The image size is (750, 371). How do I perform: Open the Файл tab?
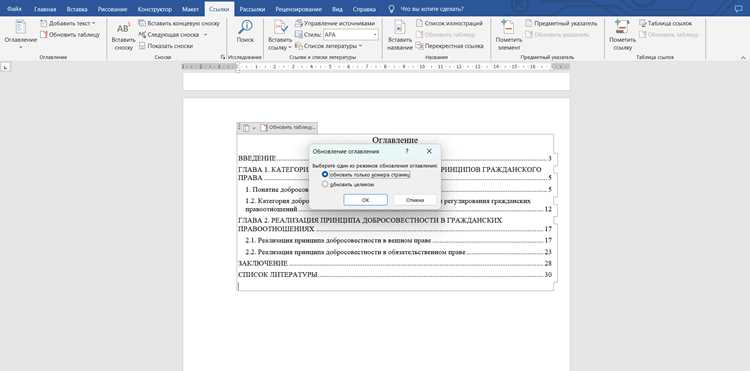14,9
